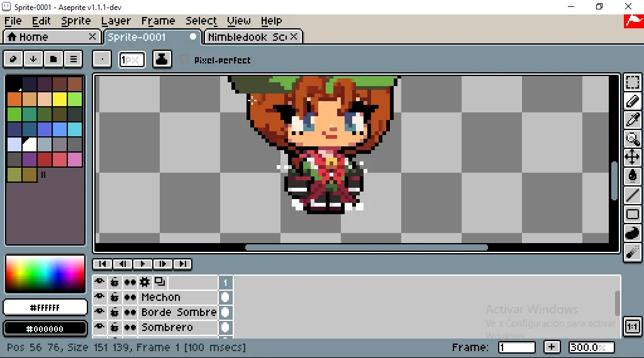Select the Zoom magnifier tool
Image resolution: width=644 pixels, height=358 pixels.
[x=633, y=139]
